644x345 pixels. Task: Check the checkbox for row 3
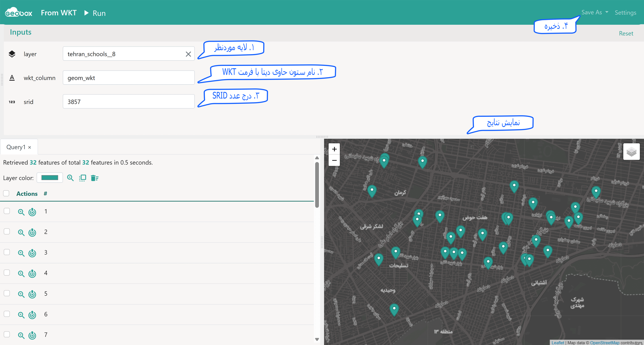[7, 252]
